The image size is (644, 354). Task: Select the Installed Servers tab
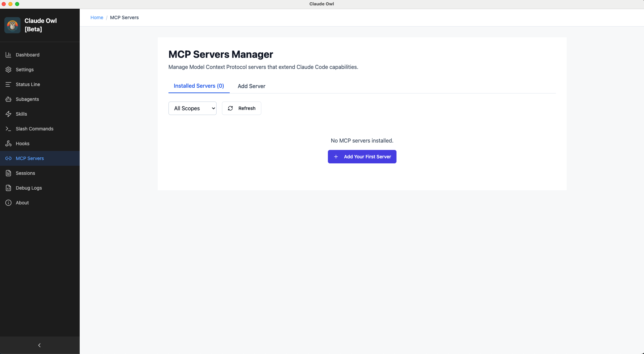click(x=198, y=86)
